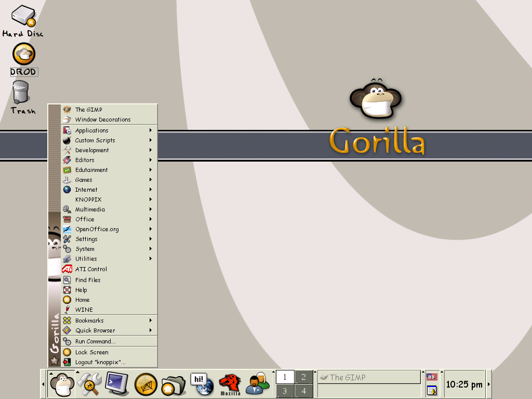Expand the Editors submenu
532x399 pixels.
[109, 160]
